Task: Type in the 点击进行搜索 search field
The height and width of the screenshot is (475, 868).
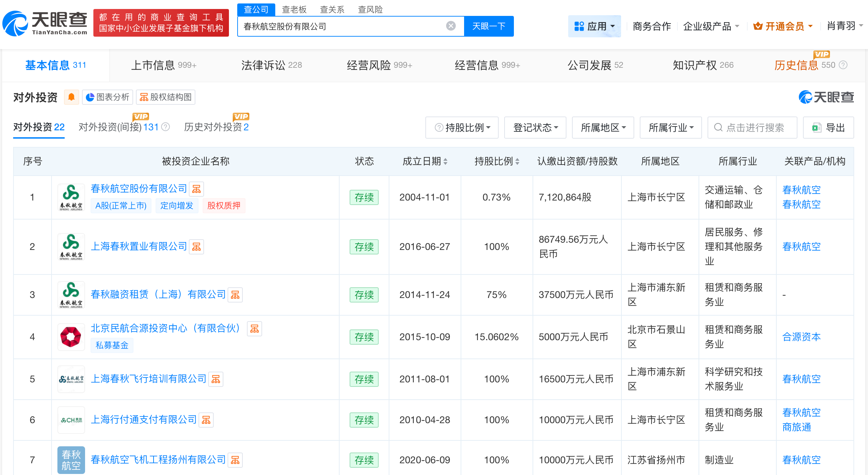Action: coord(752,127)
